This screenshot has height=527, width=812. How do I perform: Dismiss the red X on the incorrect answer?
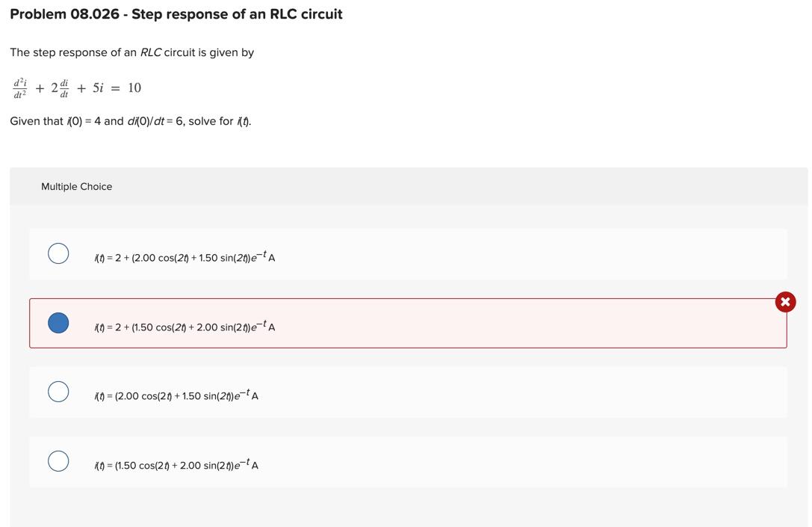click(x=784, y=301)
